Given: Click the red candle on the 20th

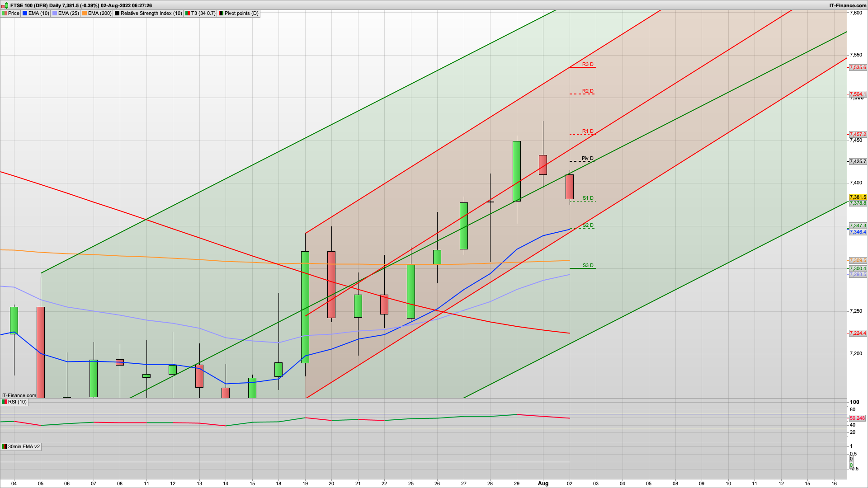Looking at the screenshot, I should pyautogui.click(x=331, y=285).
